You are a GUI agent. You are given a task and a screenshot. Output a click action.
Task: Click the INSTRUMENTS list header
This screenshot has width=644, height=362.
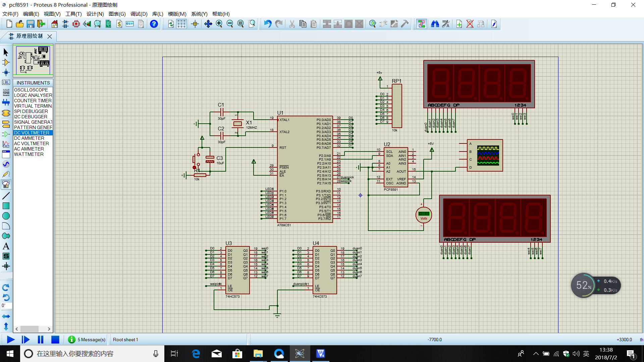(x=33, y=82)
